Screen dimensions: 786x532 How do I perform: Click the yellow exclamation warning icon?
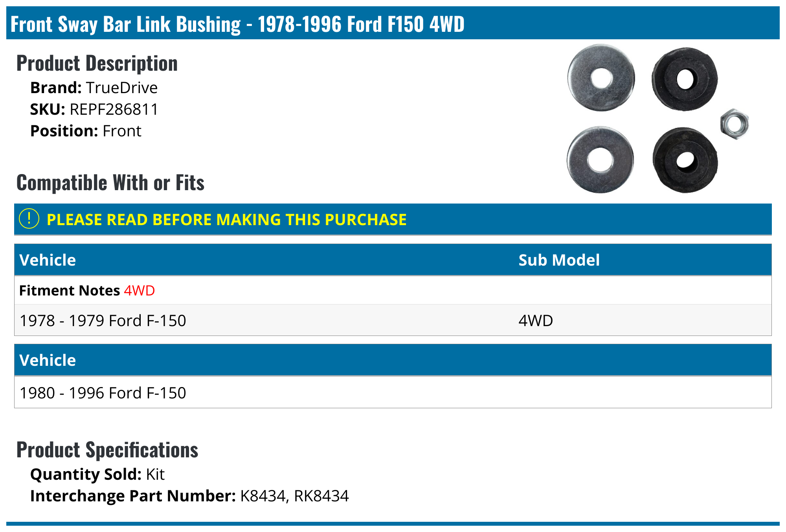[29, 219]
